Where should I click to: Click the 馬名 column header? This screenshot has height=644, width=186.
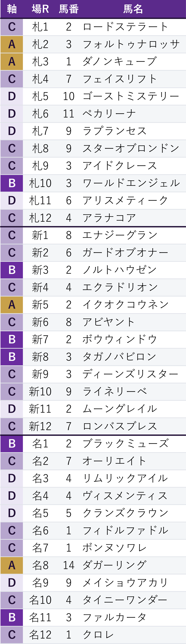point(133,9)
